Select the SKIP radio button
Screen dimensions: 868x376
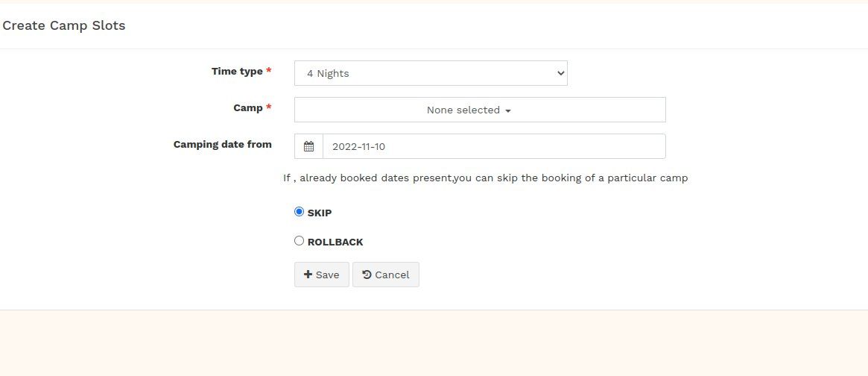pyautogui.click(x=300, y=212)
